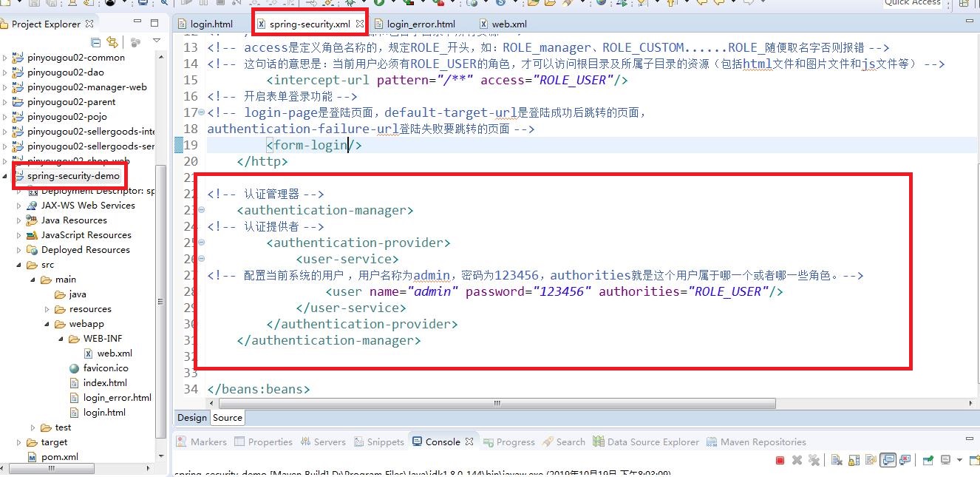The image size is (980, 477).
Task: Select pinyougou02-pojo project
Action: click(x=60, y=117)
